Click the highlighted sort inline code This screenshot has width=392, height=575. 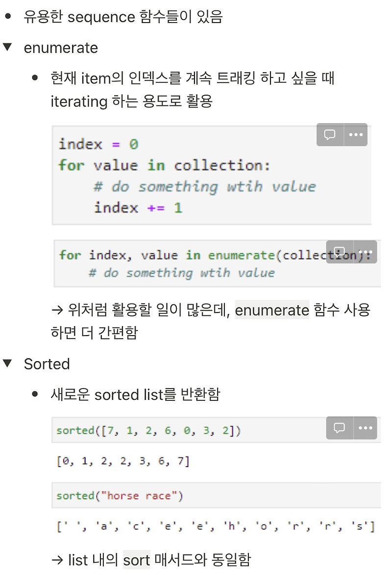137,560
